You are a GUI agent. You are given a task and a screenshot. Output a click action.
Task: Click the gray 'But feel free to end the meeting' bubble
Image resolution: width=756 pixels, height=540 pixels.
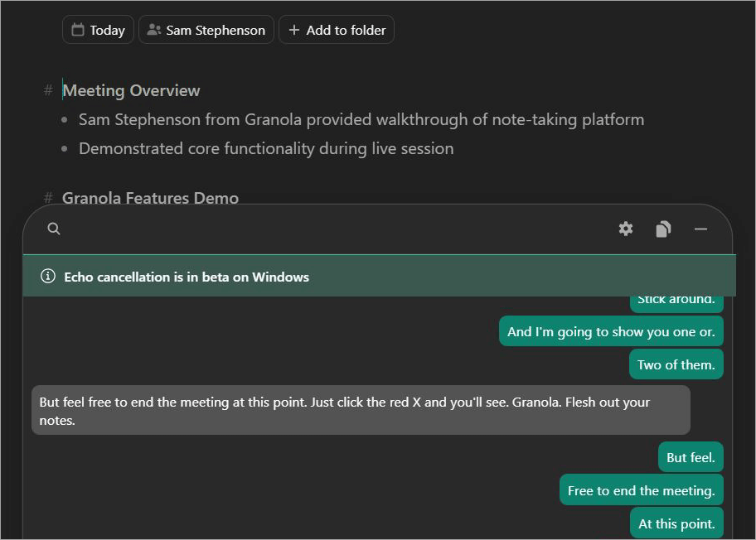(361, 411)
